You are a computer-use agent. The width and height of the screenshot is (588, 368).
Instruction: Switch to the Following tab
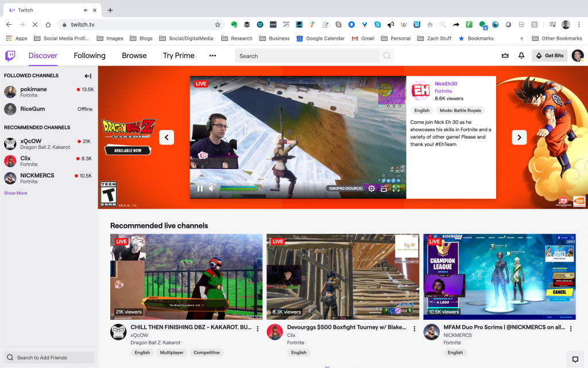[x=90, y=56]
